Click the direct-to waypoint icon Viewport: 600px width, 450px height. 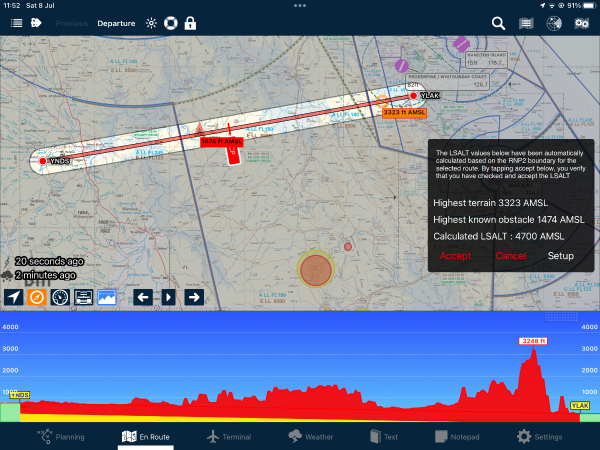point(36,23)
